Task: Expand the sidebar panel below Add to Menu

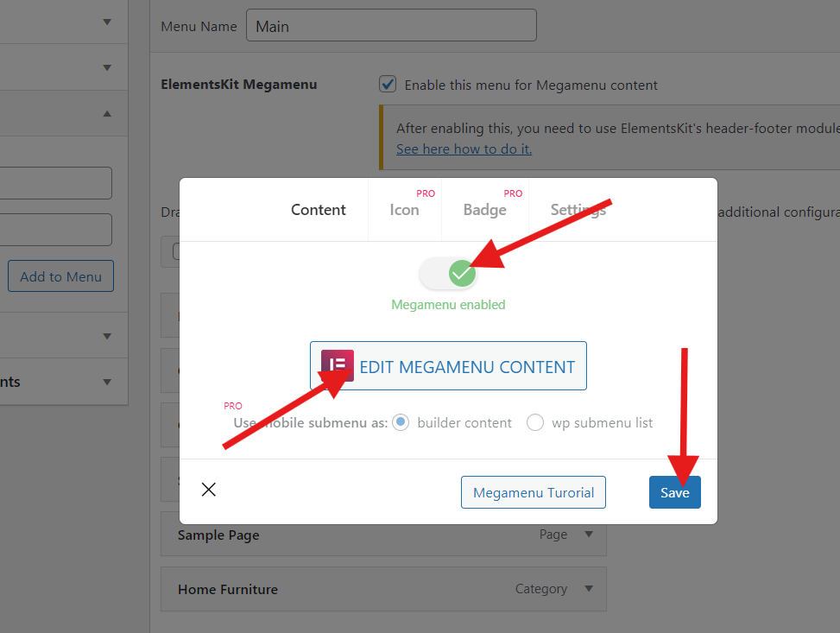Action: pyautogui.click(x=107, y=336)
